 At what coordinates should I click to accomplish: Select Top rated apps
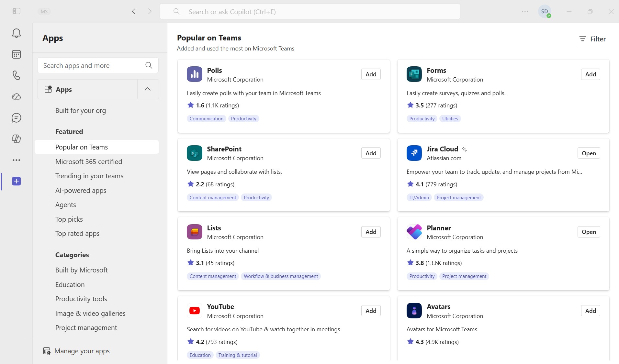[77, 234]
